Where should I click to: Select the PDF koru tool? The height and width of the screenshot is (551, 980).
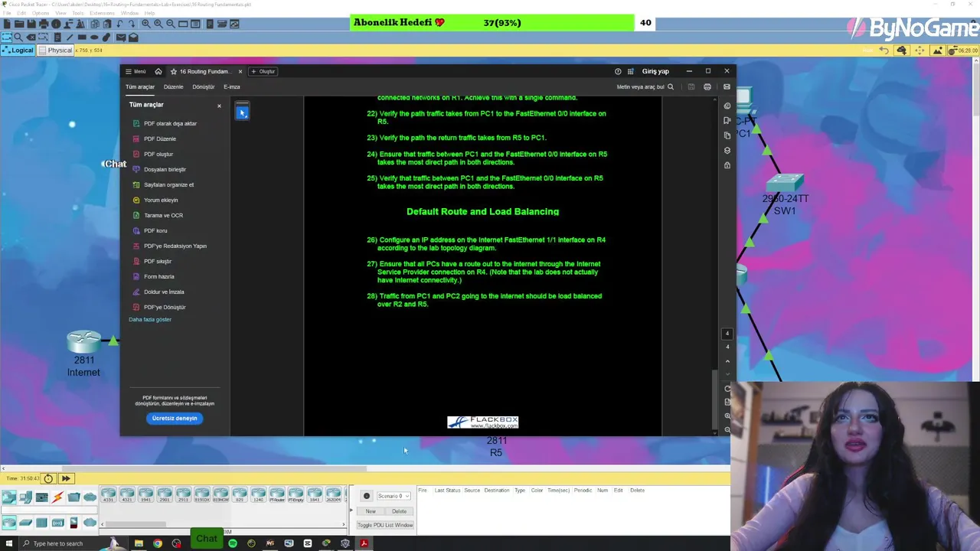point(150,230)
